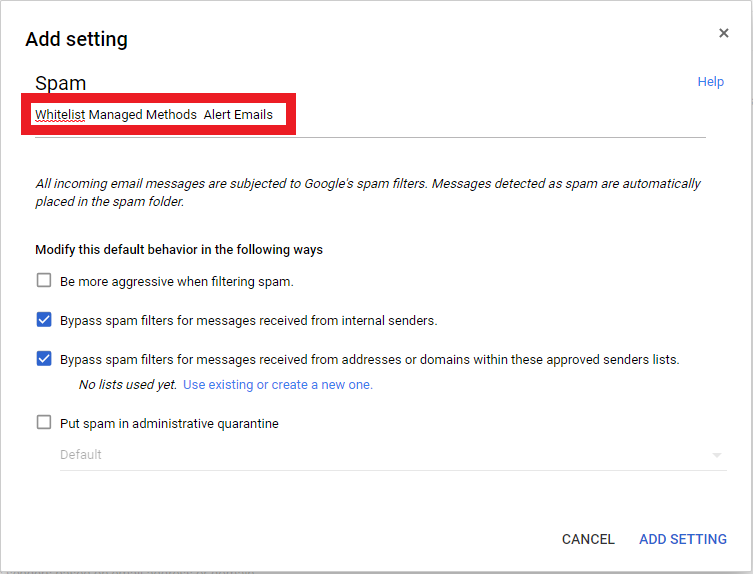Click the 'Spam' section heading
The width and height of the screenshot is (753, 574).
coord(61,83)
